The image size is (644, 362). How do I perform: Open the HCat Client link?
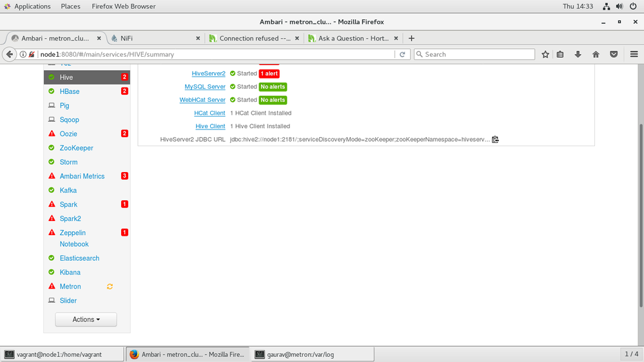pos(210,113)
